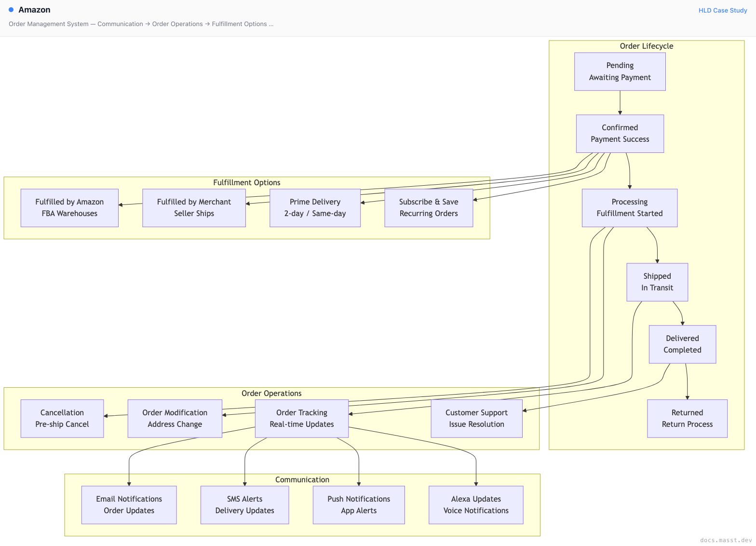Click the Confirmed Payment Success node
This screenshot has height=546, width=756.
pos(620,134)
